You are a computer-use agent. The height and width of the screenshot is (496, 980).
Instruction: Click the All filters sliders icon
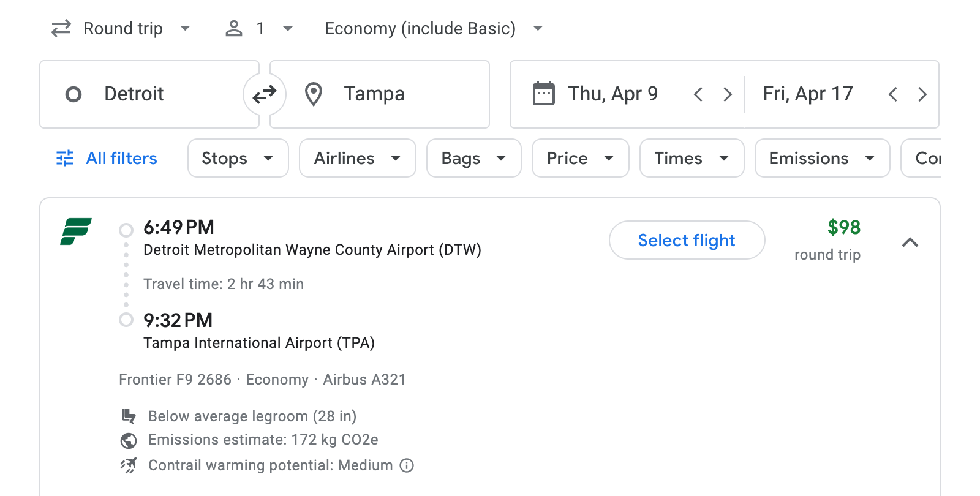pyautogui.click(x=64, y=158)
